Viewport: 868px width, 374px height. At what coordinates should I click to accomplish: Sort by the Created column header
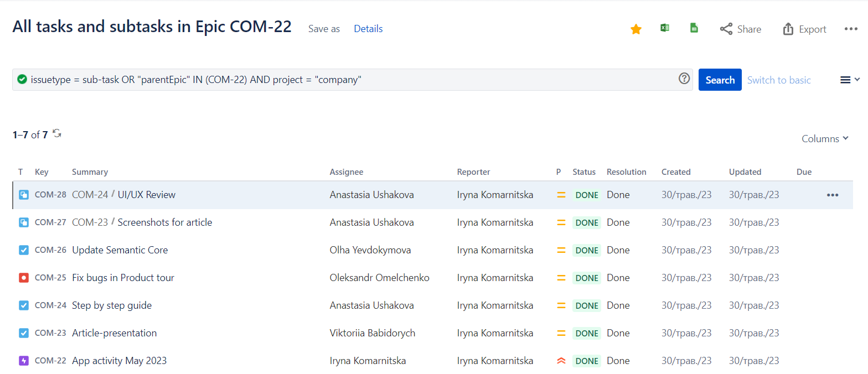[x=676, y=172]
